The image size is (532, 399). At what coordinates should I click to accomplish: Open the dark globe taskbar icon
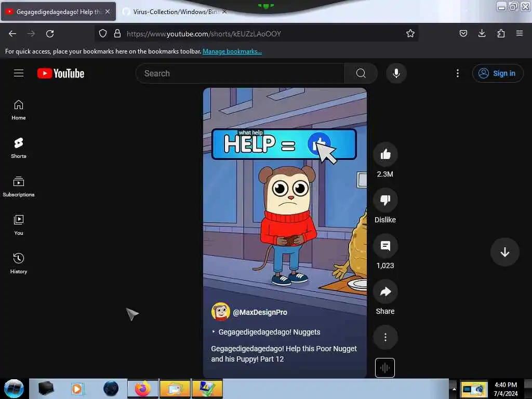pos(111,389)
